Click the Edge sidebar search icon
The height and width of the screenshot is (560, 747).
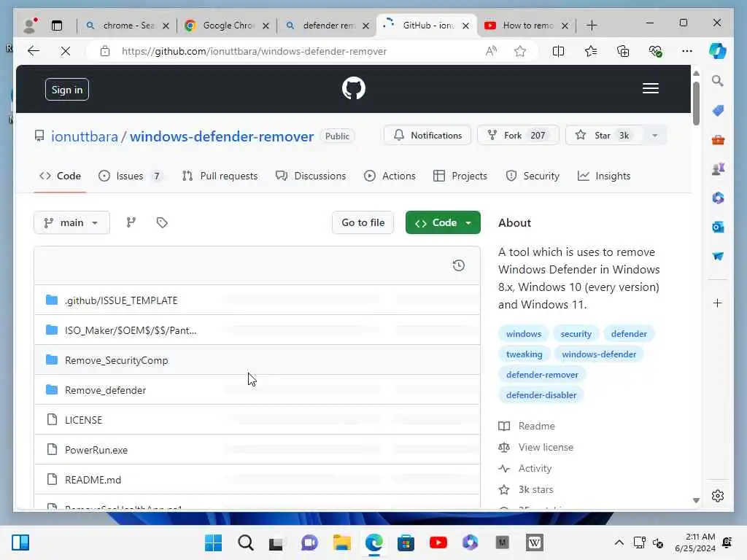pos(718,81)
